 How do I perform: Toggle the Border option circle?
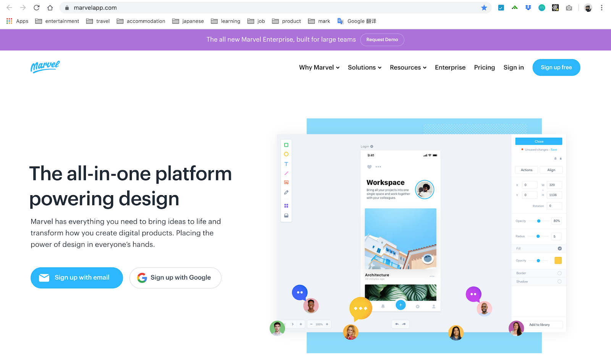tap(559, 273)
